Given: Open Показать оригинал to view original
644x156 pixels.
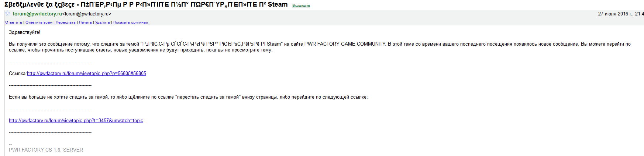Looking at the screenshot, I should (131, 22).
